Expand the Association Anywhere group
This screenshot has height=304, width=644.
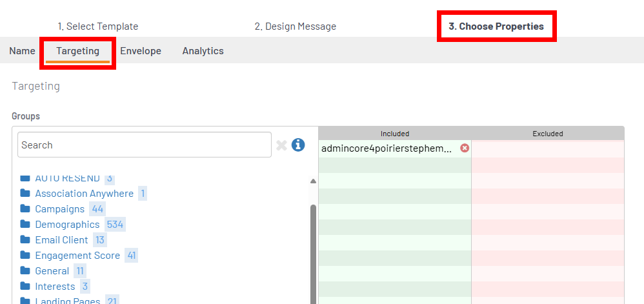click(x=84, y=194)
